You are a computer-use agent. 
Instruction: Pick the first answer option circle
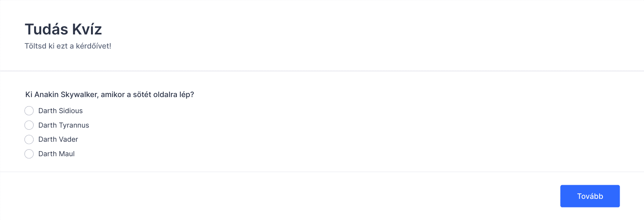coord(29,111)
